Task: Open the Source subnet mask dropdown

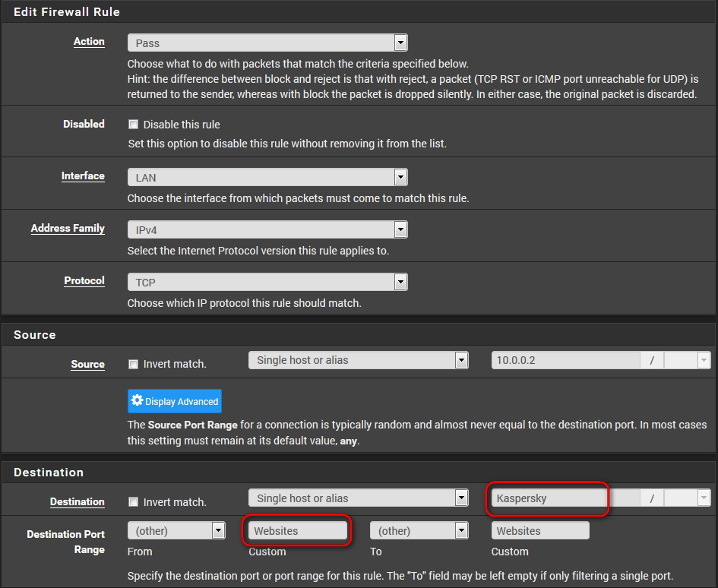Action: 687,360
